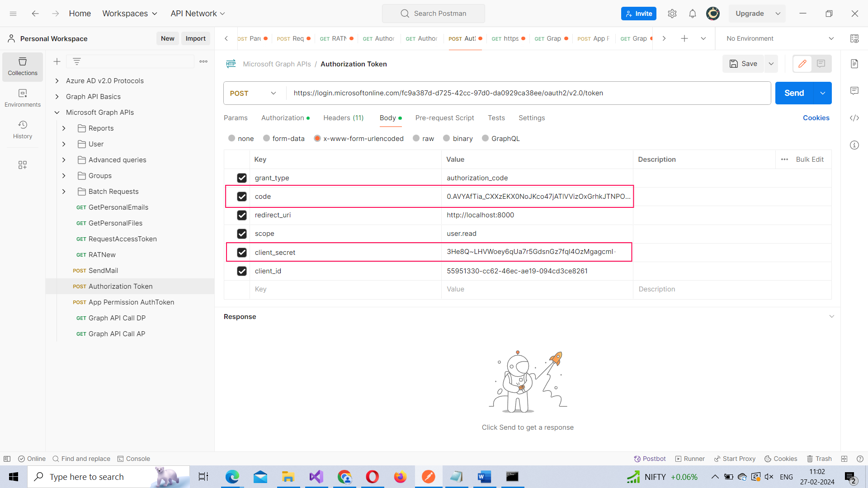Image resolution: width=868 pixels, height=488 pixels.
Task: Open the No Environment selector
Action: (780, 38)
